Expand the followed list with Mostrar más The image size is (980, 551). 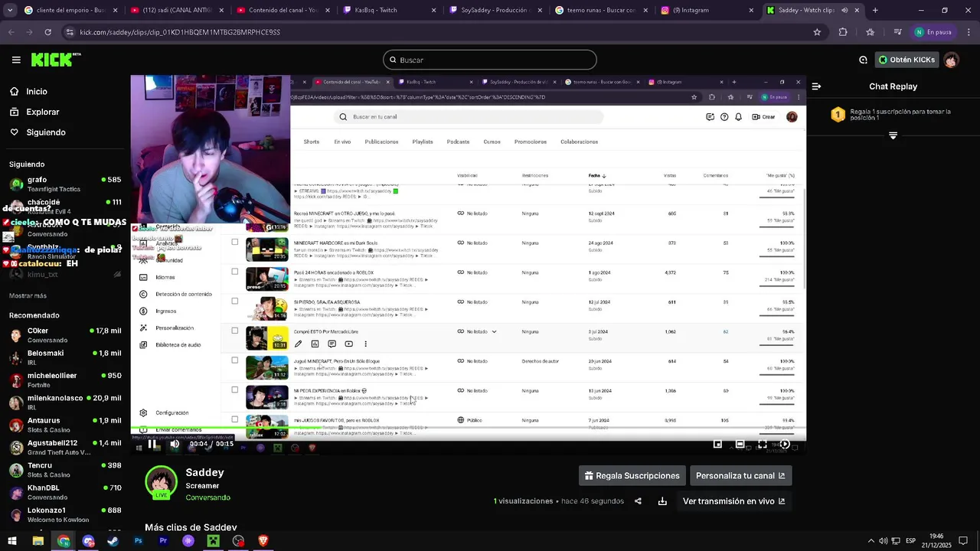coord(28,295)
